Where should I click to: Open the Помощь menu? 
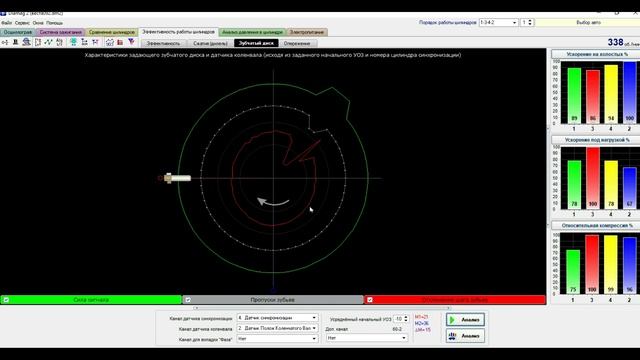pos(54,23)
